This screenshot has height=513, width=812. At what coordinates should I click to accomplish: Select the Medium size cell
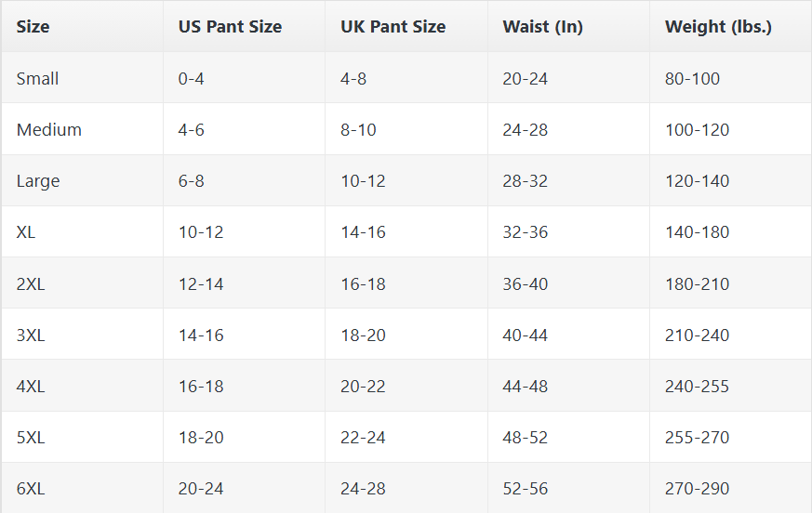point(49,130)
